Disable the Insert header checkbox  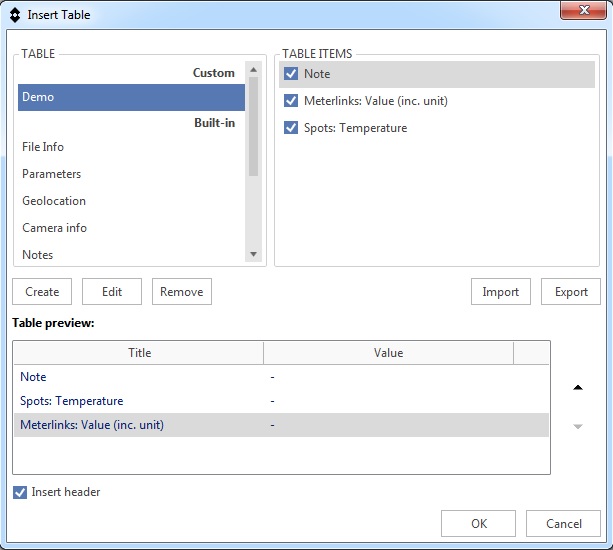coord(20,492)
